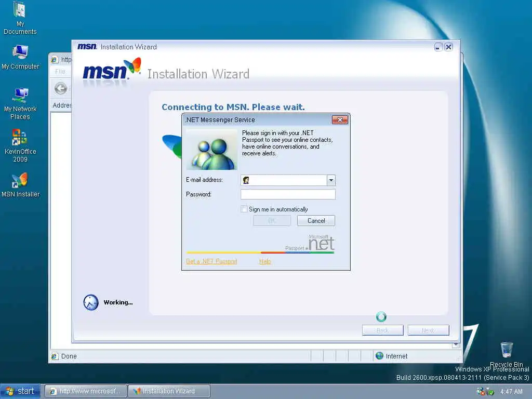Close the Installation Wizard window
The height and width of the screenshot is (399, 532).
coord(448,47)
